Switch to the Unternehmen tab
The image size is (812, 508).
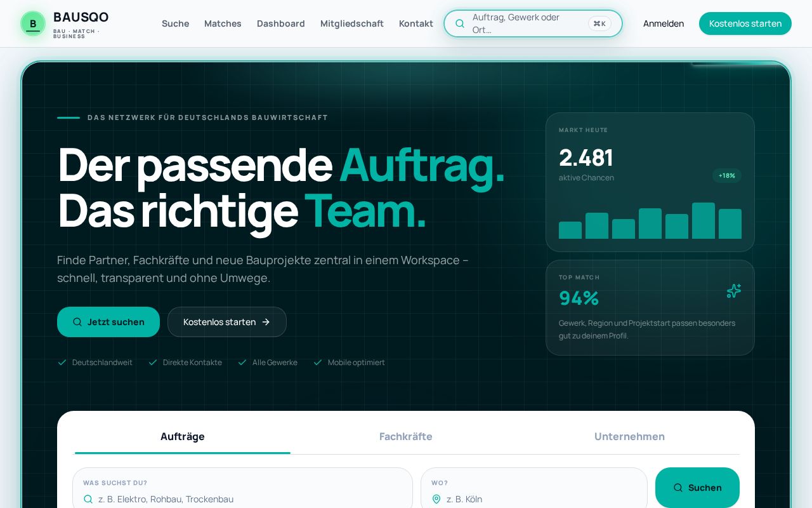629,437
